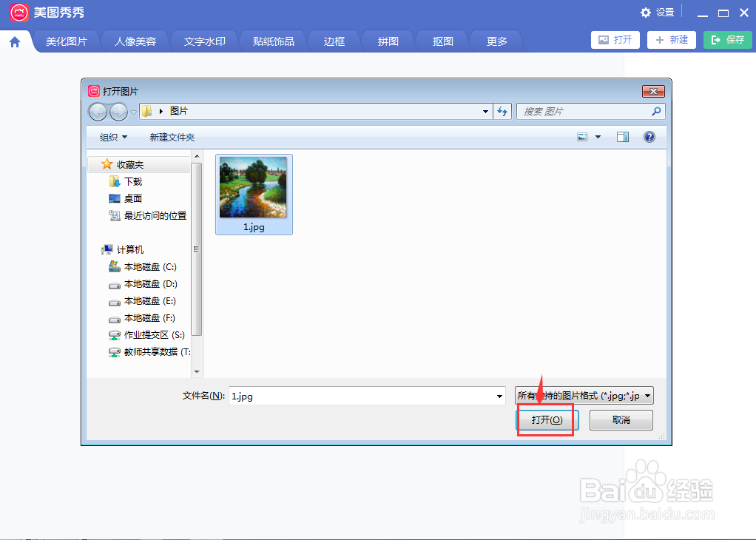The height and width of the screenshot is (540, 756).
Task: Refresh the 图片 folder location
Action: pyautogui.click(x=502, y=112)
